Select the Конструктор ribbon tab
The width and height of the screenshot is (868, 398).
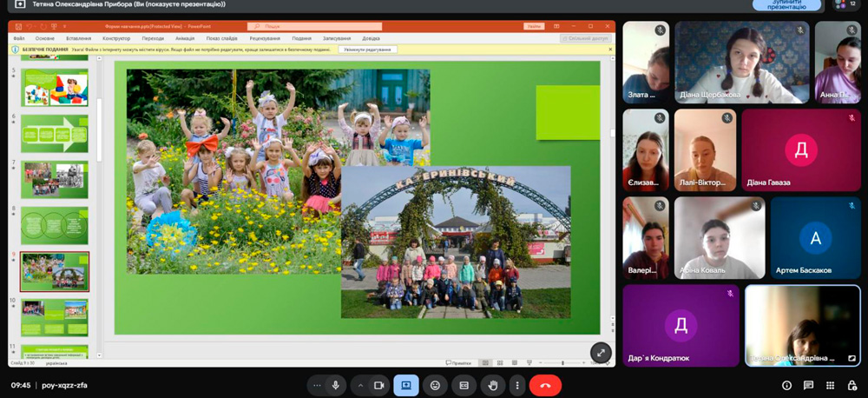point(116,38)
